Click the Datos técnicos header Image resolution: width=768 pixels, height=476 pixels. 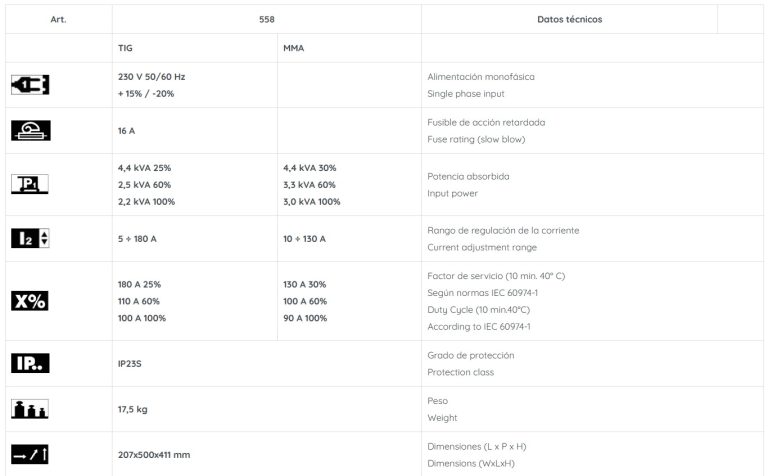tap(569, 19)
